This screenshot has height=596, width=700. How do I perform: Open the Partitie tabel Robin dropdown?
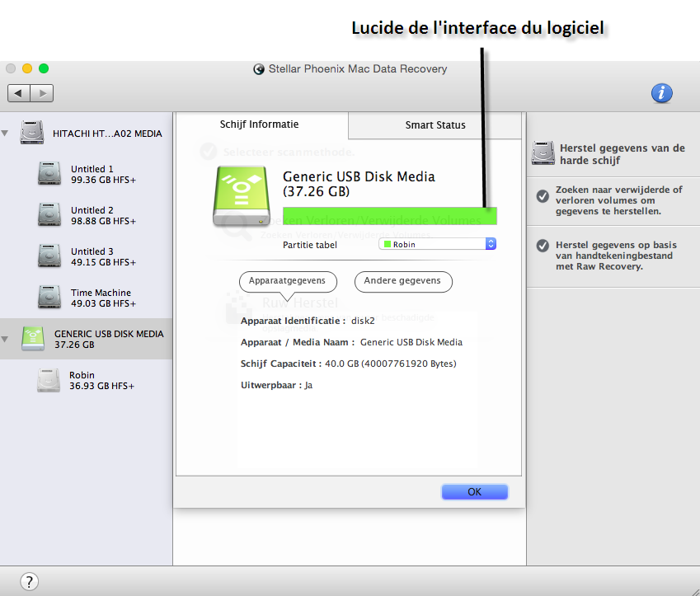point(438,244)
